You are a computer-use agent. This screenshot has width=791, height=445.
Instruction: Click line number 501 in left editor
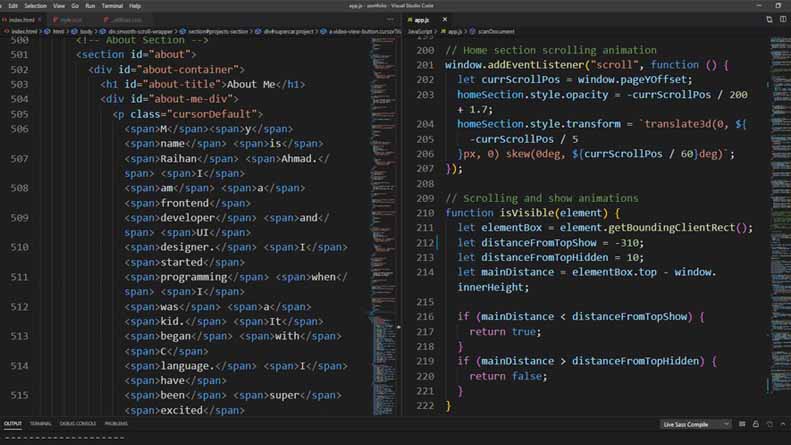point(19,54)
